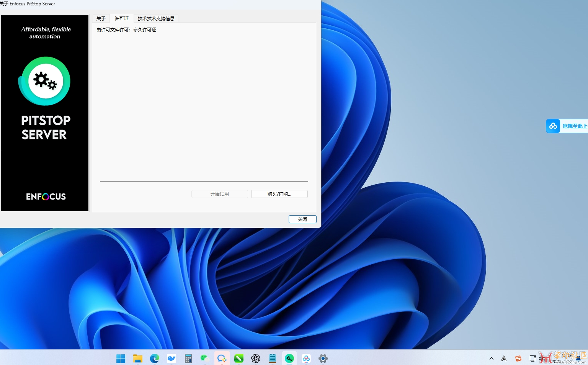Screen dimensions: 588x365
Task: Open WeChat from the taskbar
Action: point(205,358)
